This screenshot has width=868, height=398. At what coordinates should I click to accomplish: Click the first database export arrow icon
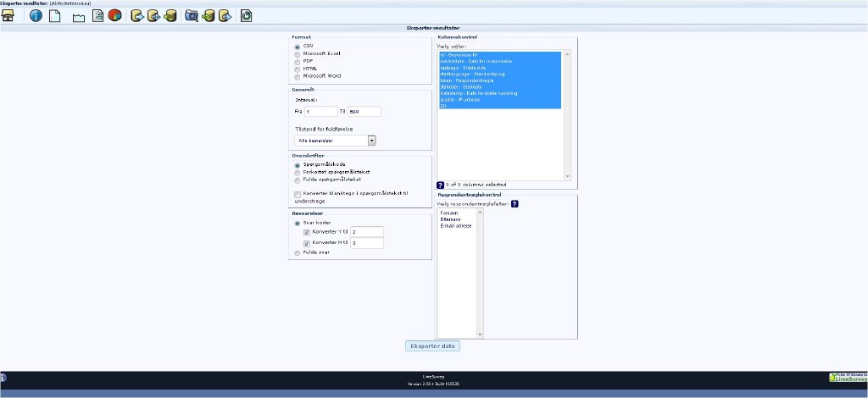[x=136, y=16]
